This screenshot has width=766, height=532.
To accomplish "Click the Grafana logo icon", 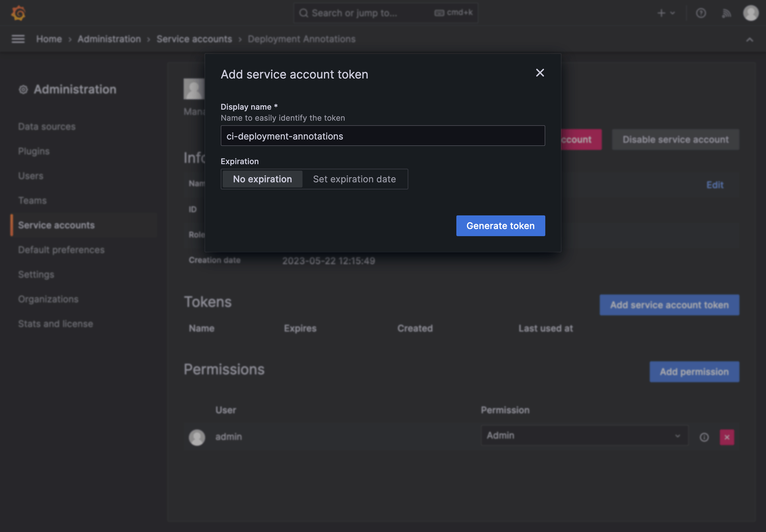I will pos(19,13).
